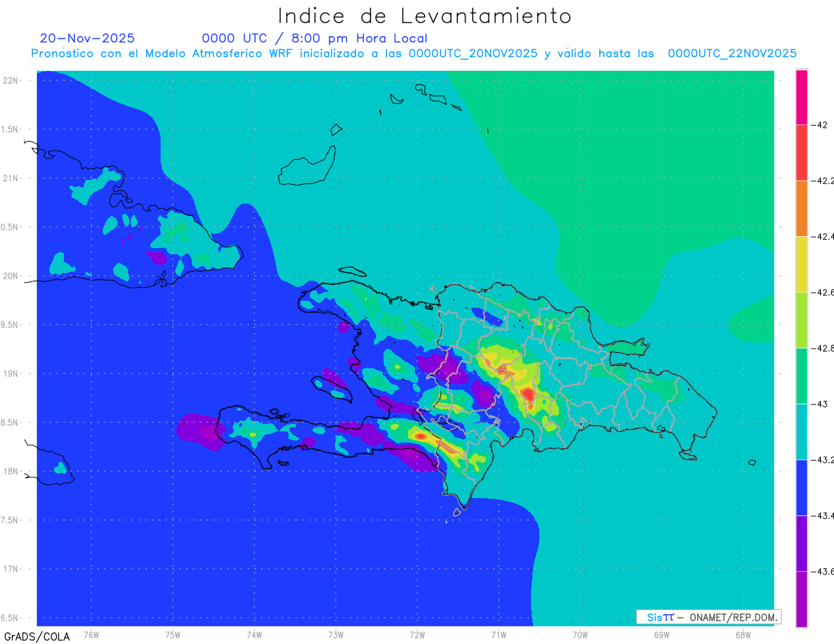Select the date text '20-Nov-2025'
This screenshot has width=834, height=644.
tap(88, 38)
